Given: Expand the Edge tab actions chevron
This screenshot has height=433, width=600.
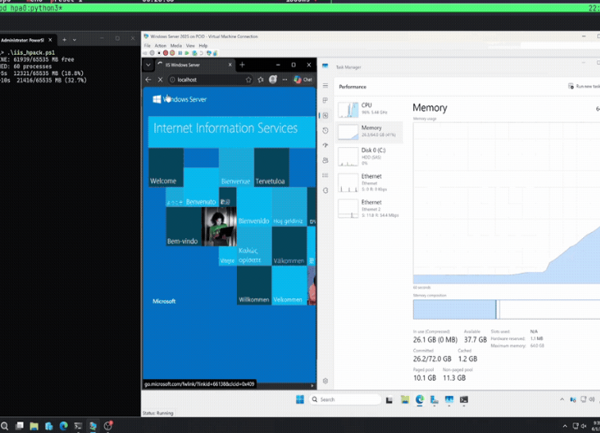Looking at the screenshot, I should (x=148, y=65).
